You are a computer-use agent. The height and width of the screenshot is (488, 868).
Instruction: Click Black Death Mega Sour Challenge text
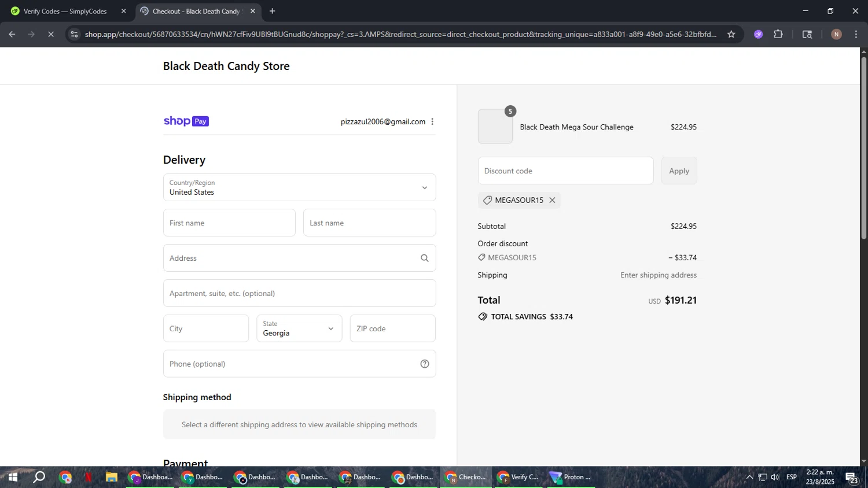tap(576, 127)
